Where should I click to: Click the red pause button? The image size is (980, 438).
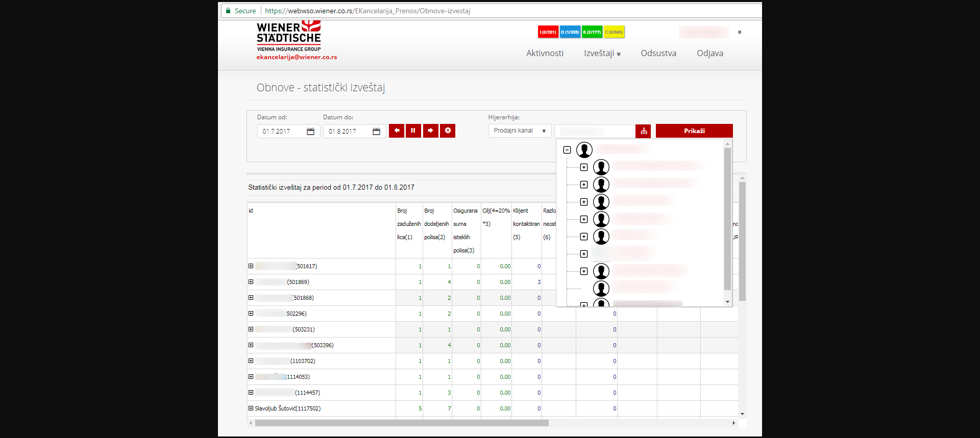(413, 131)
